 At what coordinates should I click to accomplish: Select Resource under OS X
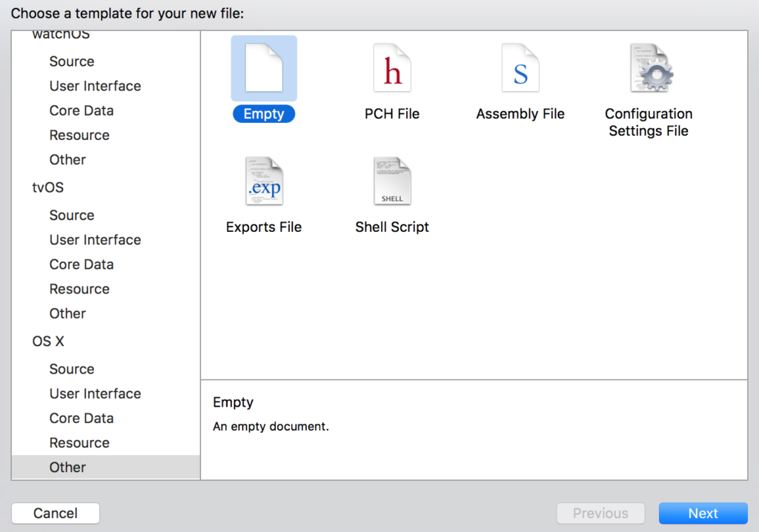tap(79, 442)
